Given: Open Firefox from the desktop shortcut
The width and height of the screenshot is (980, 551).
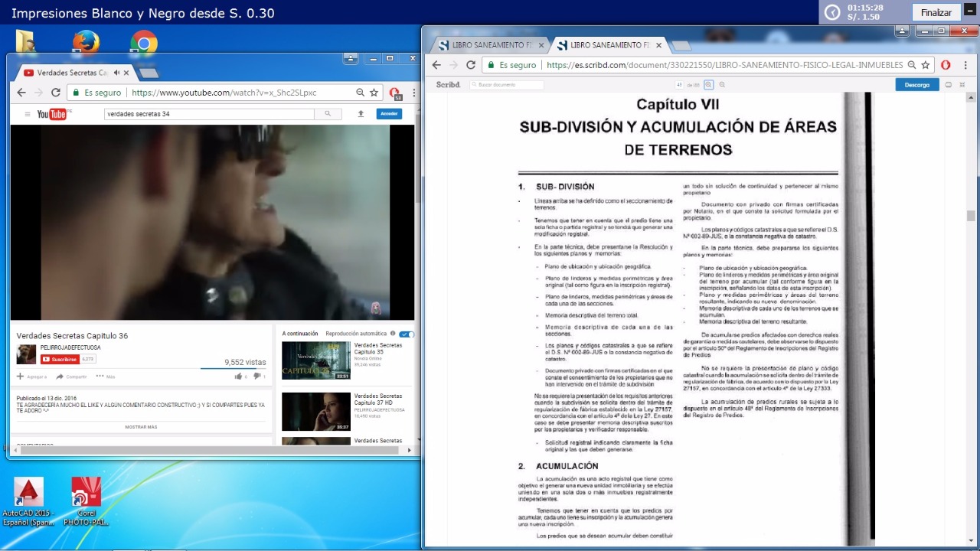Looking at the screenshot, I should (86, 42).
